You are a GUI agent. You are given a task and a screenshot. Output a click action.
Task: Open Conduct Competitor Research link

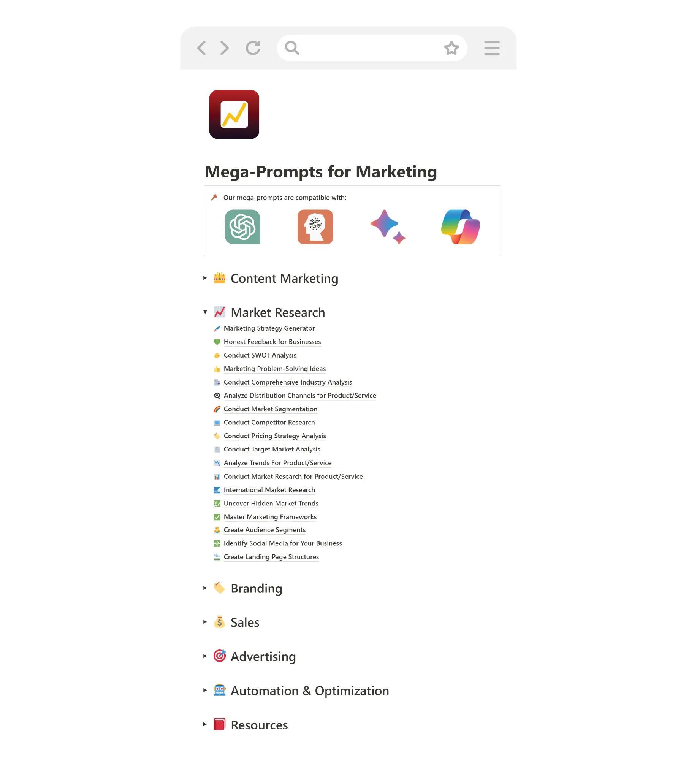[269, 422]
